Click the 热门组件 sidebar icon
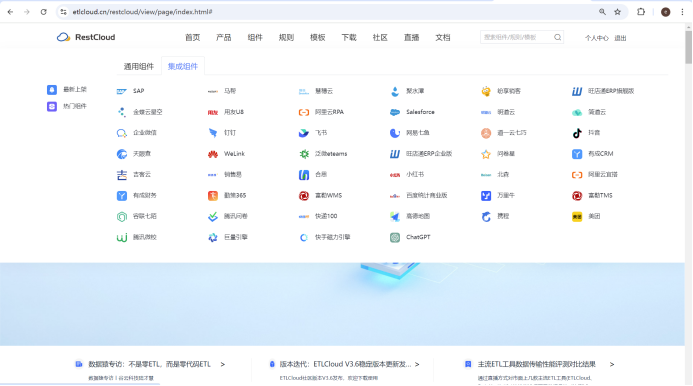 pos(52,107)
